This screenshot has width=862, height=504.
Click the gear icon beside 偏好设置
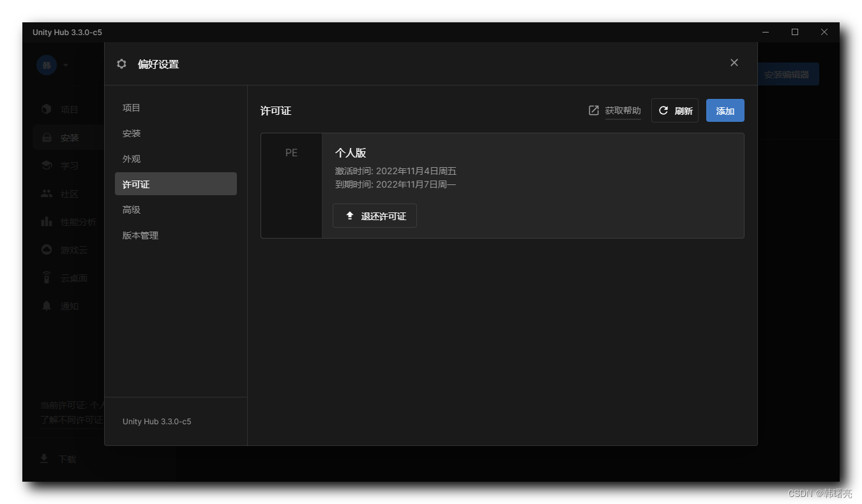click(122, 64)
